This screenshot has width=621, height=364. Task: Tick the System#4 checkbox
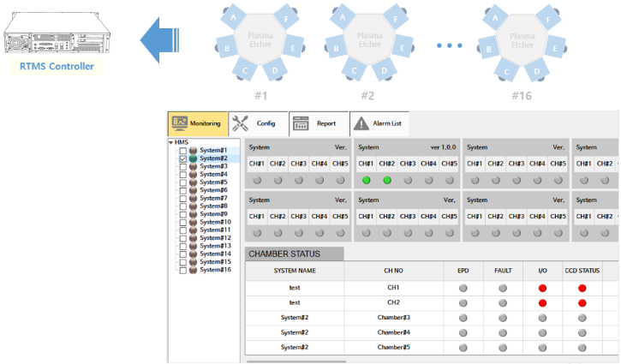click(x=183, y=174)
